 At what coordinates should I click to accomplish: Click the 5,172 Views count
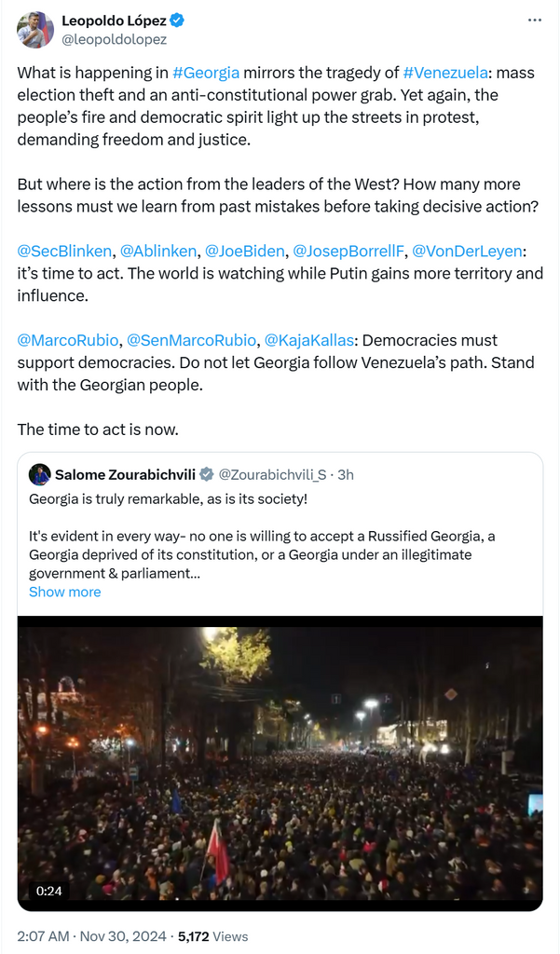(212, 935)
